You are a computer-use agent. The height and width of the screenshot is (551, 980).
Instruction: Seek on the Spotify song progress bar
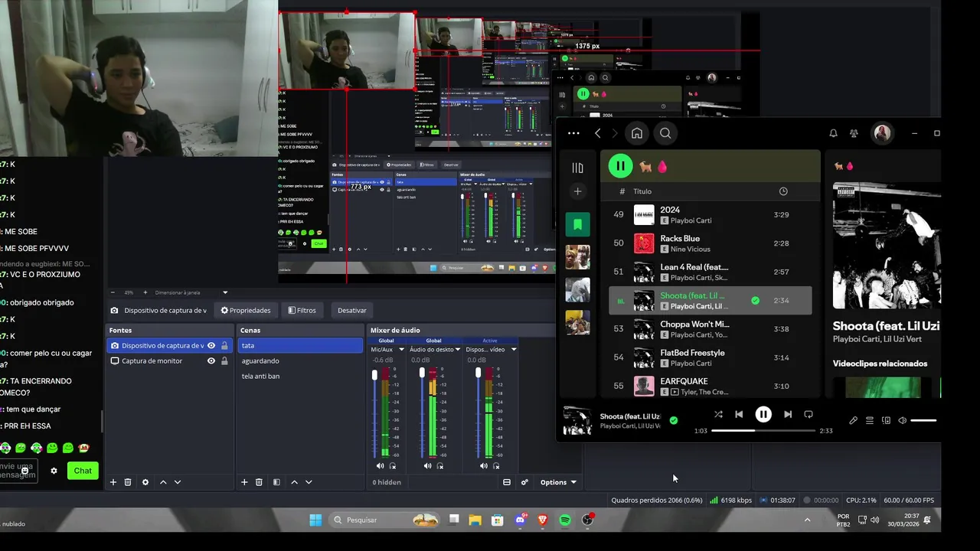coord(763,431)
